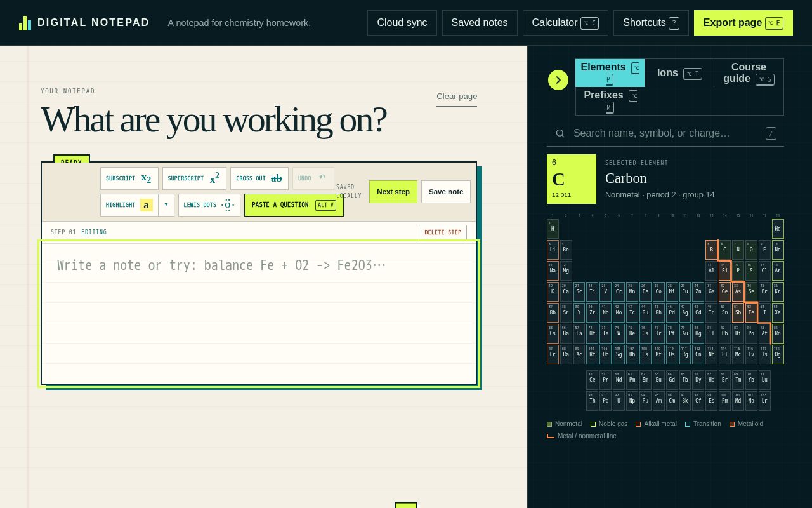
Task: Open Saved notes
Action: coord(480,23)
